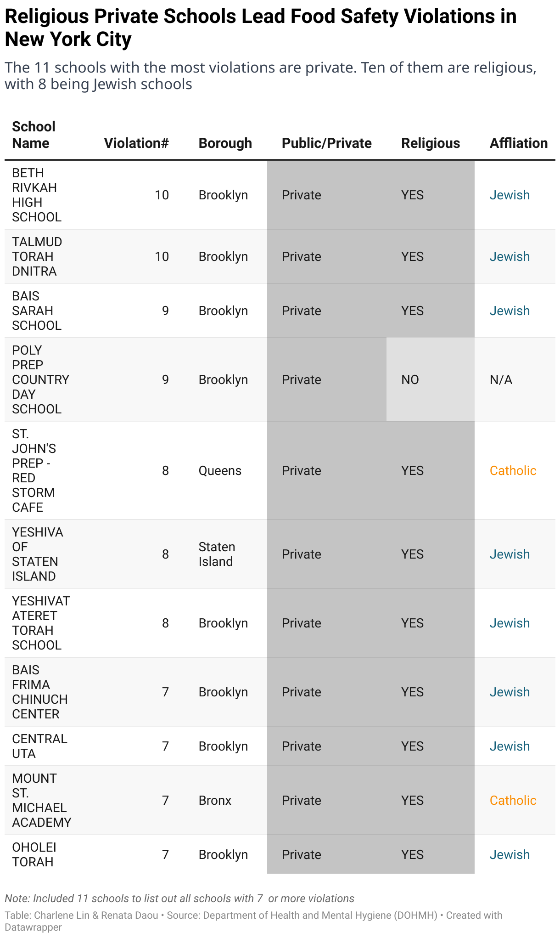Click Jewish affiliation for Beth Rivkah High School
Screen dimensions: 560x938
pyautogui.click(x=510, y=195)
